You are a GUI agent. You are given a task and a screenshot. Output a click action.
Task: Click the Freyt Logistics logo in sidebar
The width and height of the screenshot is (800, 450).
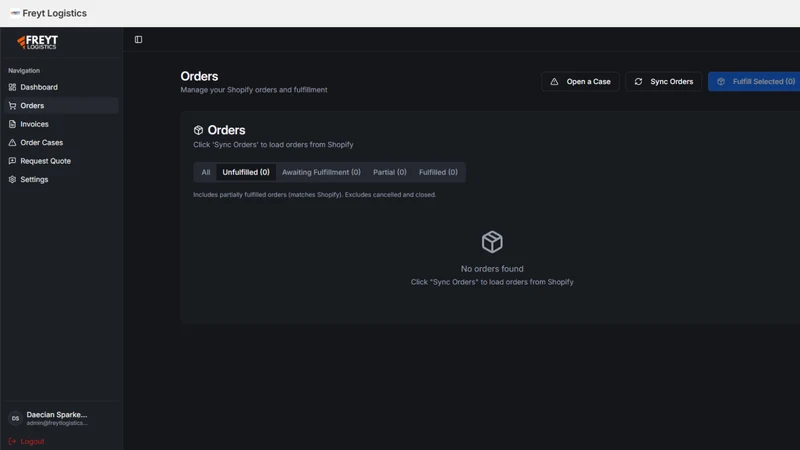pyautogui.click(x=37, y=42)
